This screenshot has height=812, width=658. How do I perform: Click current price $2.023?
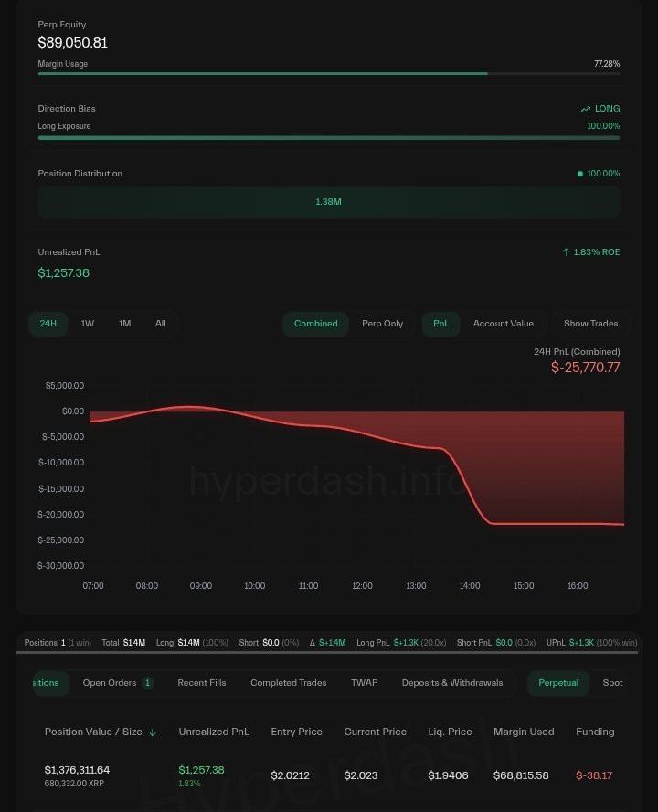tap(361, 775)
